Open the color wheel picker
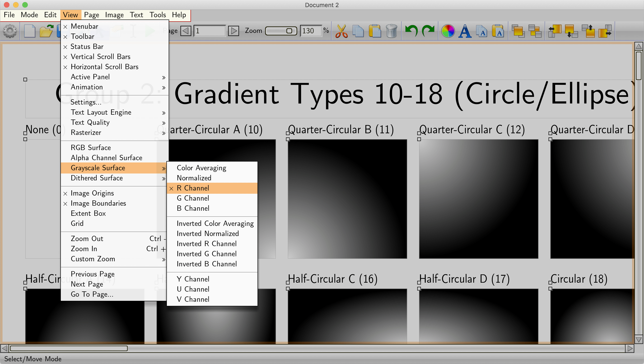 [x=448, y=31]
